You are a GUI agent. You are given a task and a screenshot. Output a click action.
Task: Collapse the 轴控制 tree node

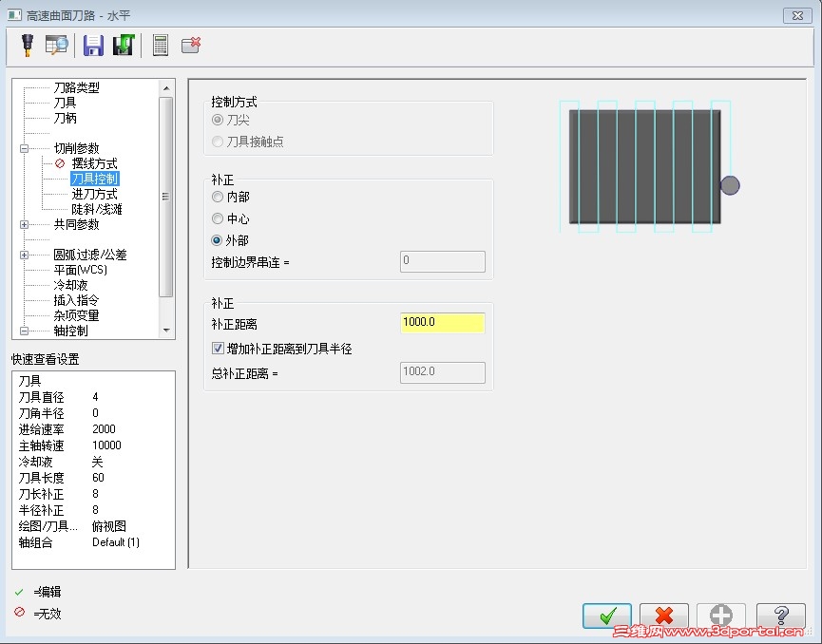click(24, 331)
